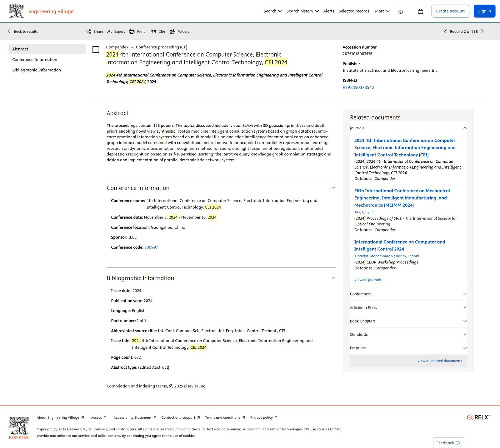Screen dimensions: 500x448
Task: Click the Print icon
Action: 132,32
